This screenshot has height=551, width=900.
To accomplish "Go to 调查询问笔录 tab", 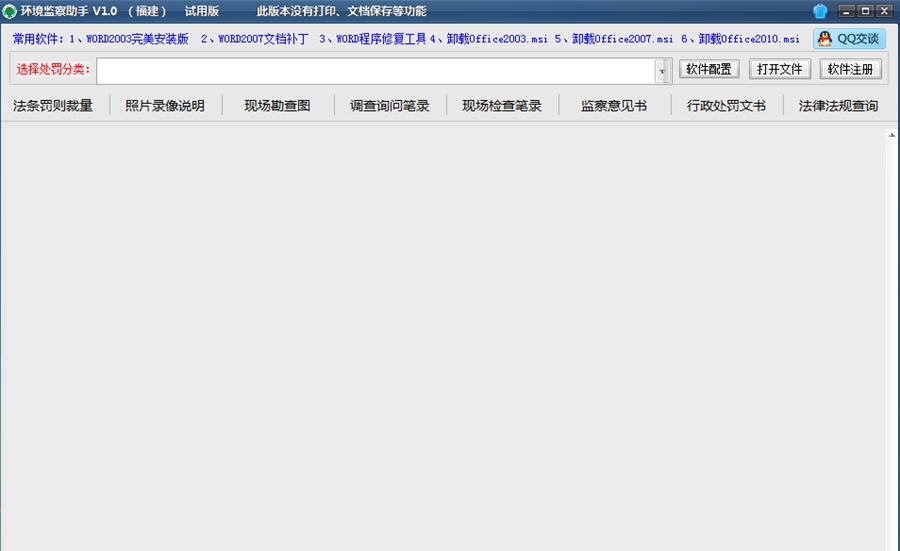I will pos(390,106).
